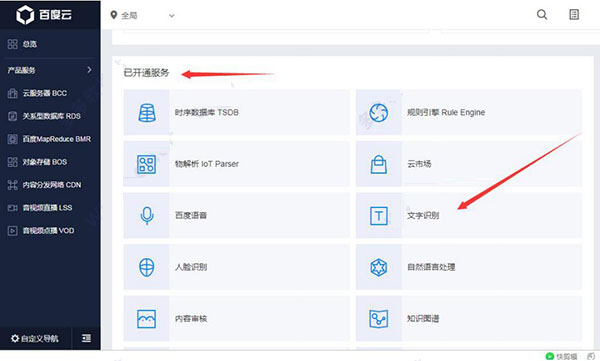Screen dimensions: 600x361
Task: Click 百度MapReduce BMR text
Action: (x=57, y=139)
